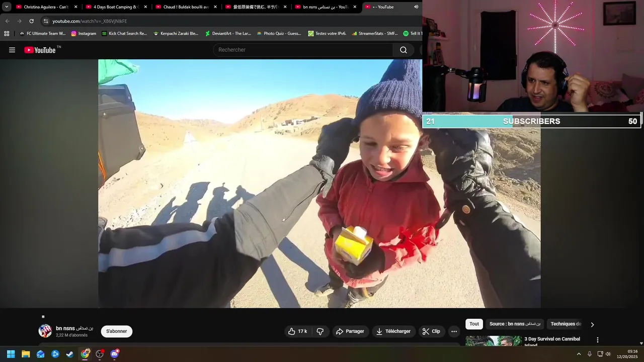Go back with the browser back arrow
644x362 pixels.
[7, 21]
